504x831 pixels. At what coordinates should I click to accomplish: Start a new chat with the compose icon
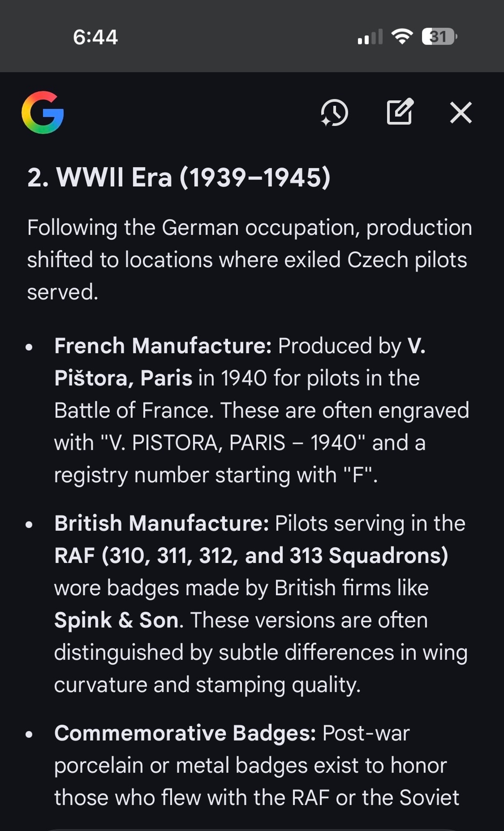(x=400, y=112)
